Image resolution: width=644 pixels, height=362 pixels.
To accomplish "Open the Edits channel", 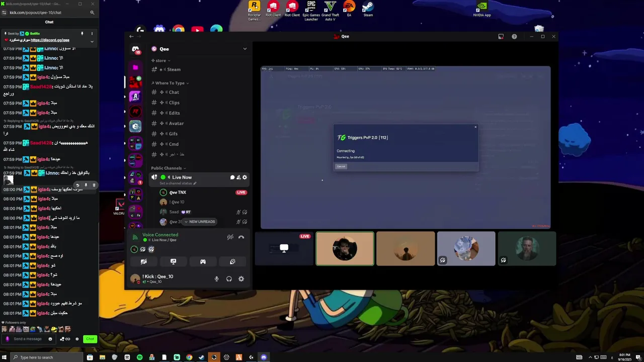I will 199,113.
